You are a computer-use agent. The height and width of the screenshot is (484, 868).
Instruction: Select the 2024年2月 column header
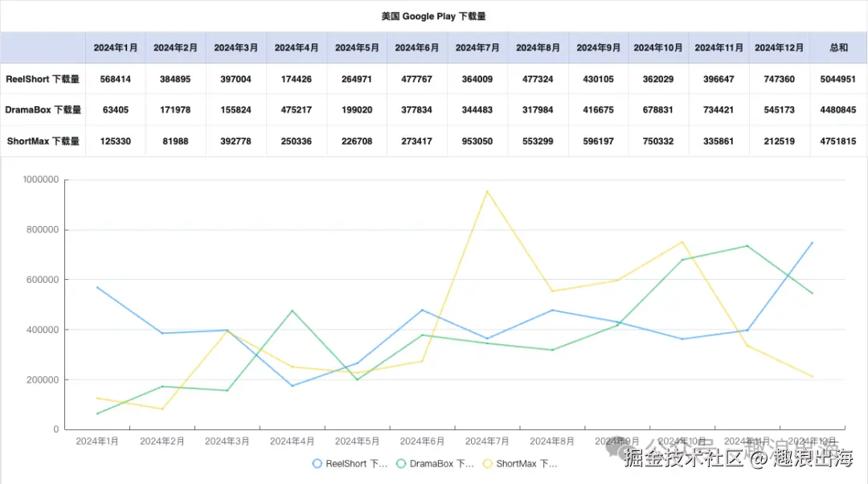pos(175,47)
